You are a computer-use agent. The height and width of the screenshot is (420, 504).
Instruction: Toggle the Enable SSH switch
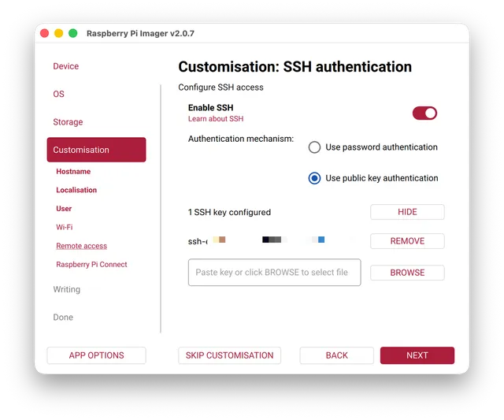[x=424, y=113]
